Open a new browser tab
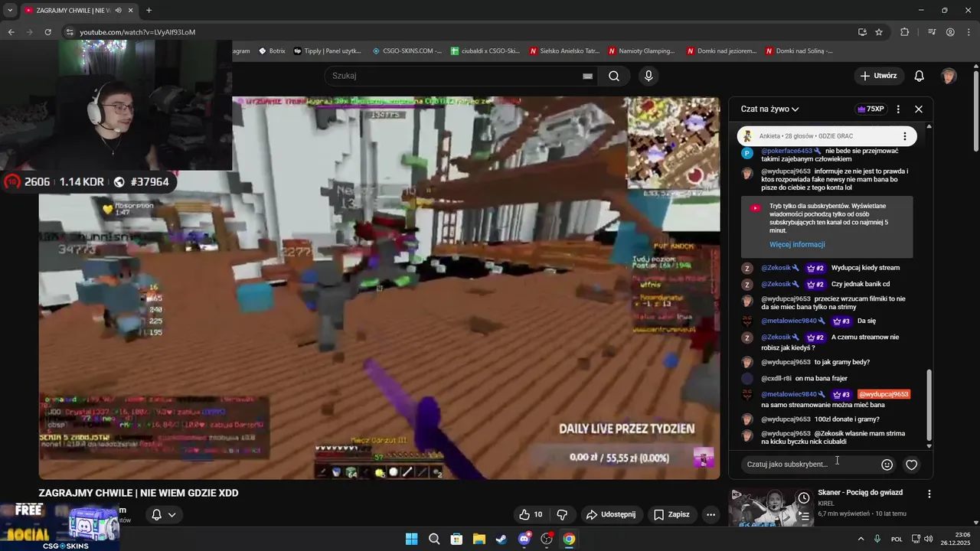 coord(149,11)
